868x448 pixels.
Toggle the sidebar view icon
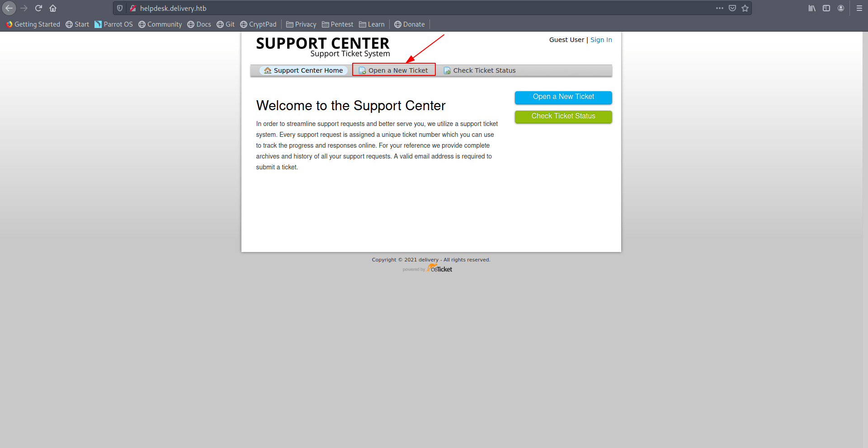tap(826, 8)
